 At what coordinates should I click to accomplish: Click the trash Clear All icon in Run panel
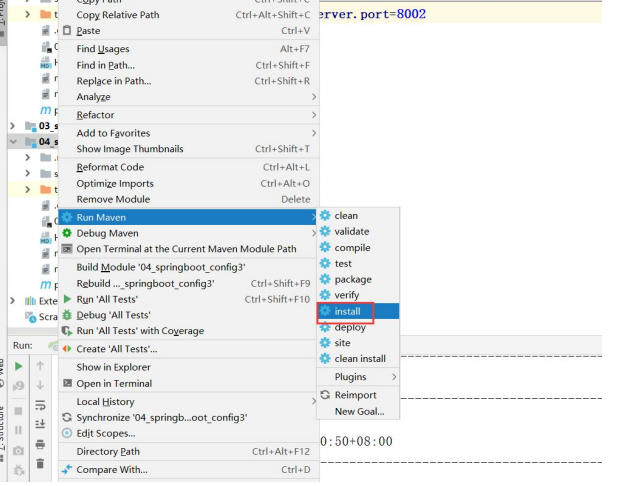point(40,463)
